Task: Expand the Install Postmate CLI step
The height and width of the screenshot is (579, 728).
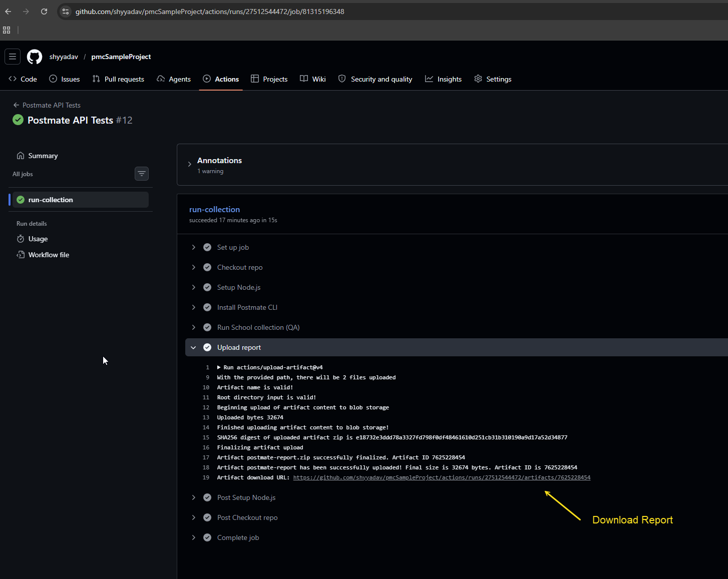Action: [x=193, y=307]
